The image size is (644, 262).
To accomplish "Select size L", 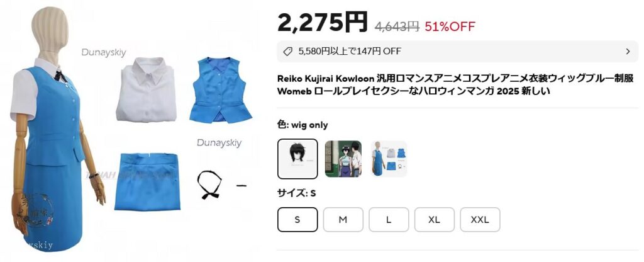I will click(389, 220).
